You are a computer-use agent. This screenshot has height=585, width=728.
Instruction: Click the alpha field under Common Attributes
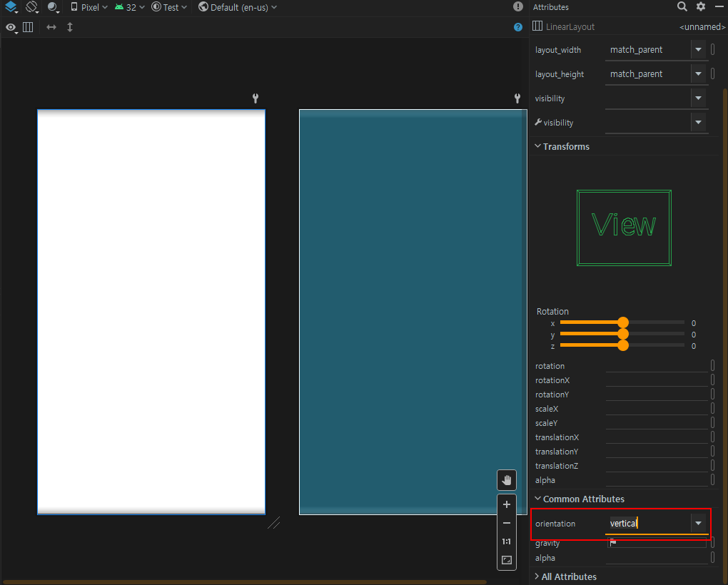(657, 558)
